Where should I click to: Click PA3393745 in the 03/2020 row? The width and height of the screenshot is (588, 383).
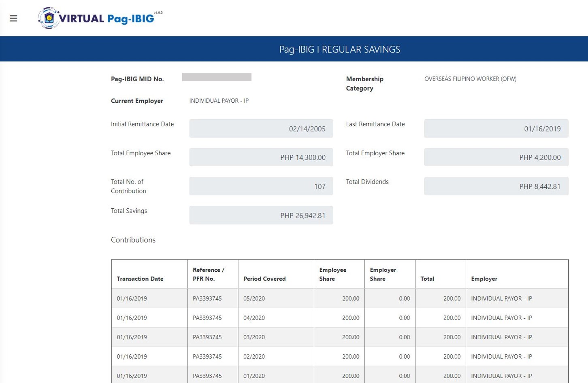pos(207,337)
